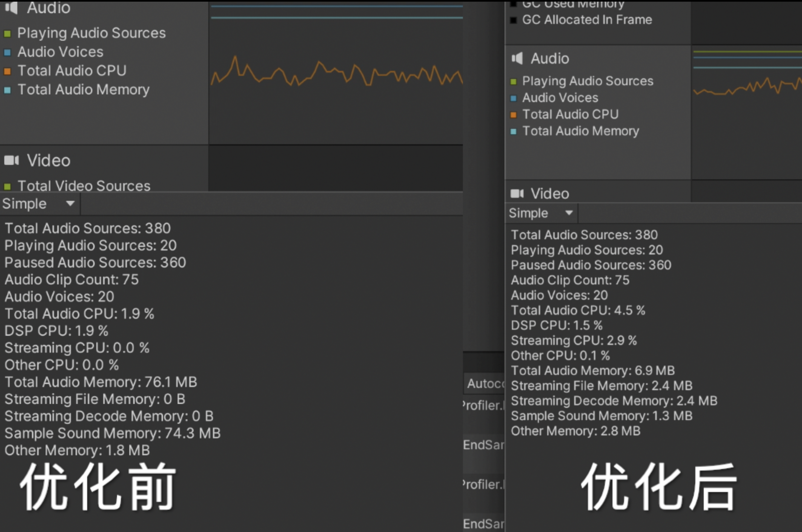The height and width of the screenshot is (532, 802).
Task: Click the 'Other Memory: 1.8 MB' line
Action: point(78,450)
